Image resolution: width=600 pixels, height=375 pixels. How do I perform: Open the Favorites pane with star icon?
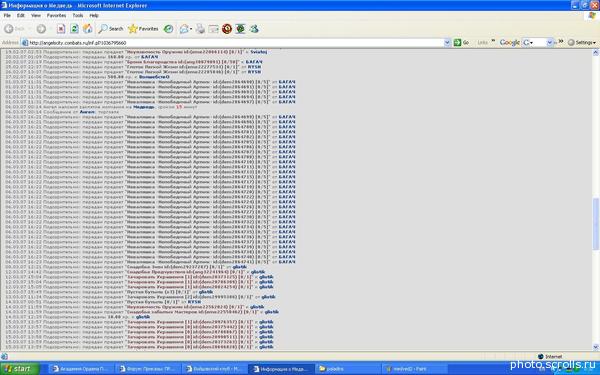coord(143,29)
